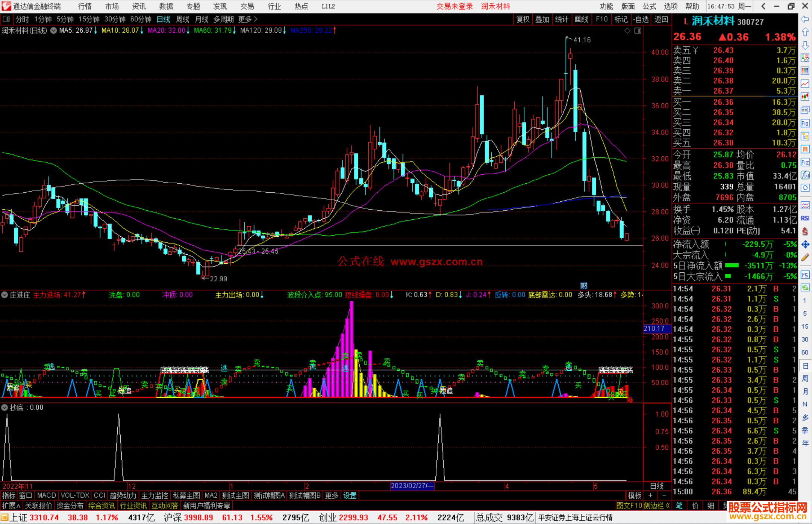Click the f(x) formula sidebar icon
Image resolution: width=812 pixels, height=524 pixels.
click(805, 175)
